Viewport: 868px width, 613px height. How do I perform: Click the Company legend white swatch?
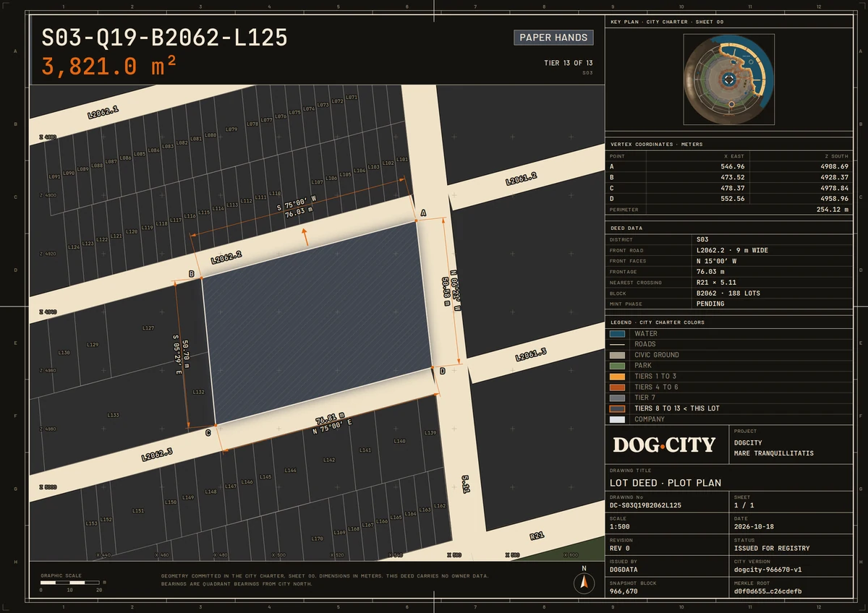point(617,419)
